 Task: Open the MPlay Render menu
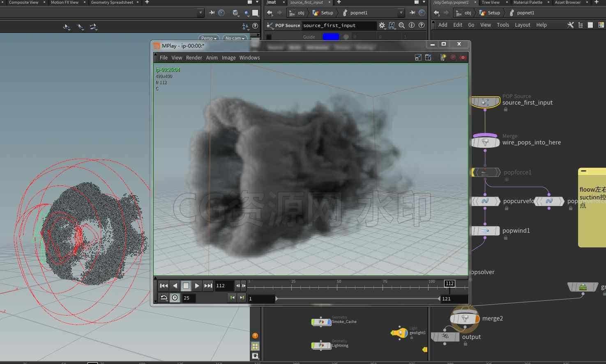[194, 58]
